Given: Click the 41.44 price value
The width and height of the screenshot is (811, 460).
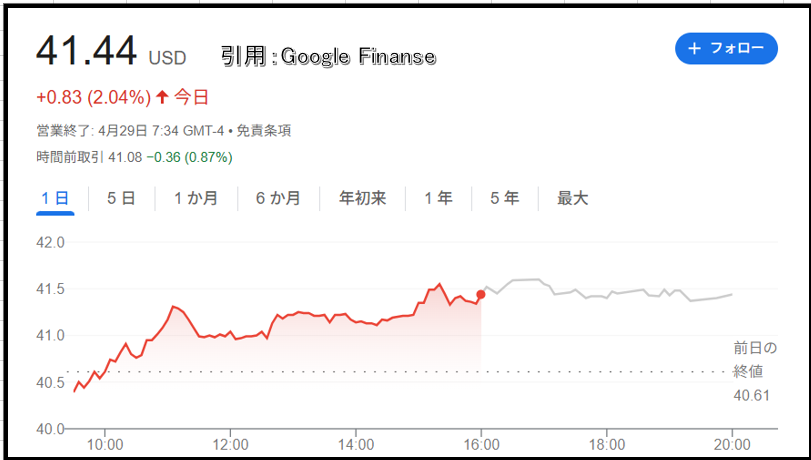Looking at the screenshot, I should pyautogui.click(x=86, y=51).
